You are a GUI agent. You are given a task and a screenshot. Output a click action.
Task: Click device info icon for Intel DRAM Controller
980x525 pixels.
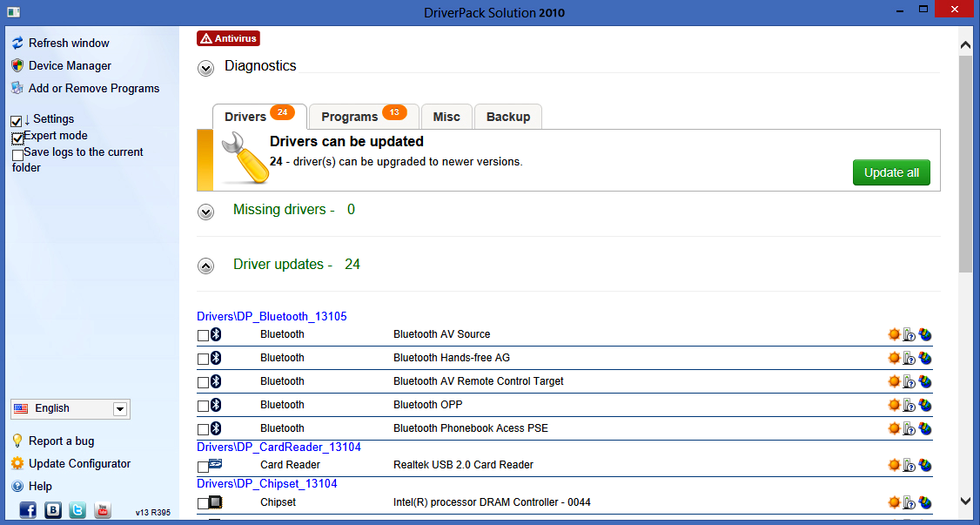pos(910,503)
